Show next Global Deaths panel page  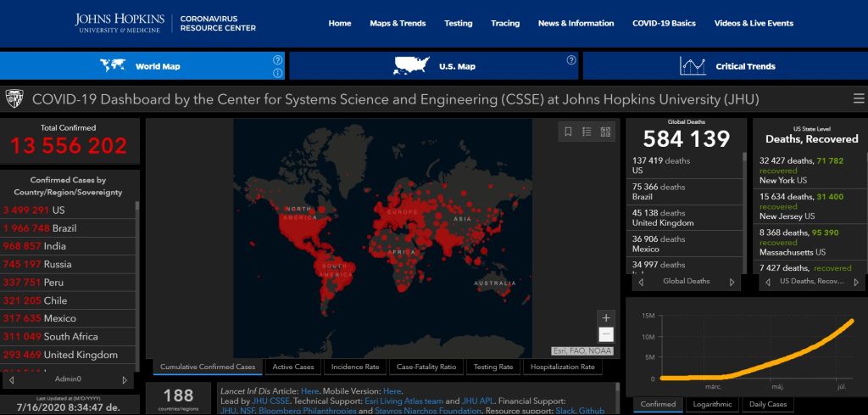[732, 282]
